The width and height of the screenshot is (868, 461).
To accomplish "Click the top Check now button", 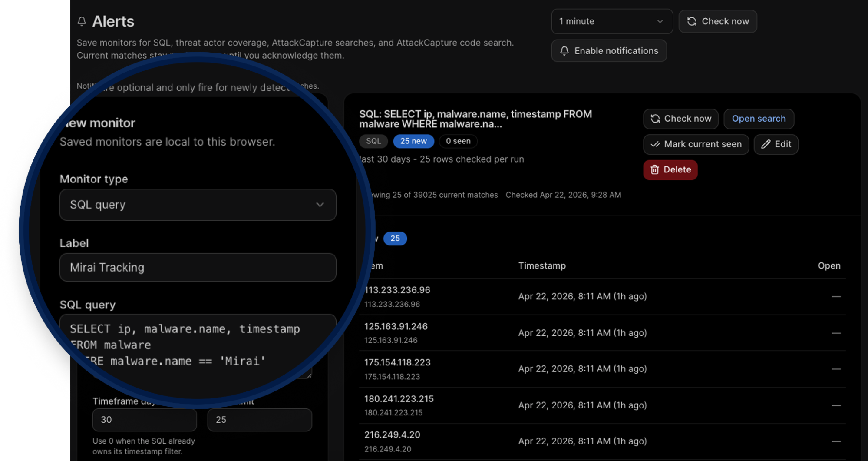I will pos(718,21).
